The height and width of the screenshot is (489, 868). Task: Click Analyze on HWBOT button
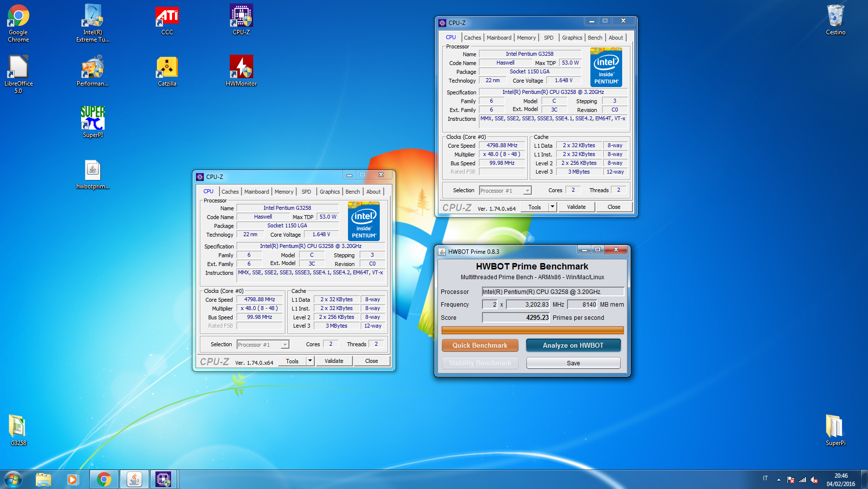[573, 345]
